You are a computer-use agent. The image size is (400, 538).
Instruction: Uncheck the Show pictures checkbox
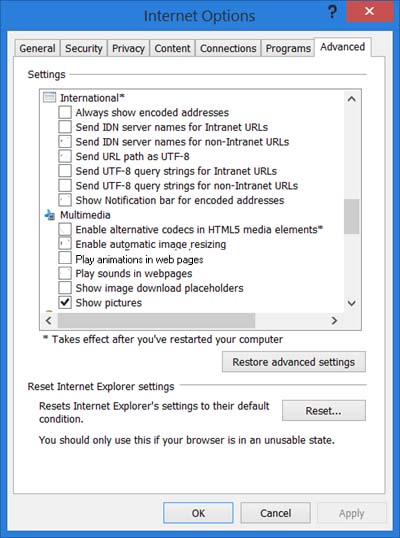coord(65,302)
